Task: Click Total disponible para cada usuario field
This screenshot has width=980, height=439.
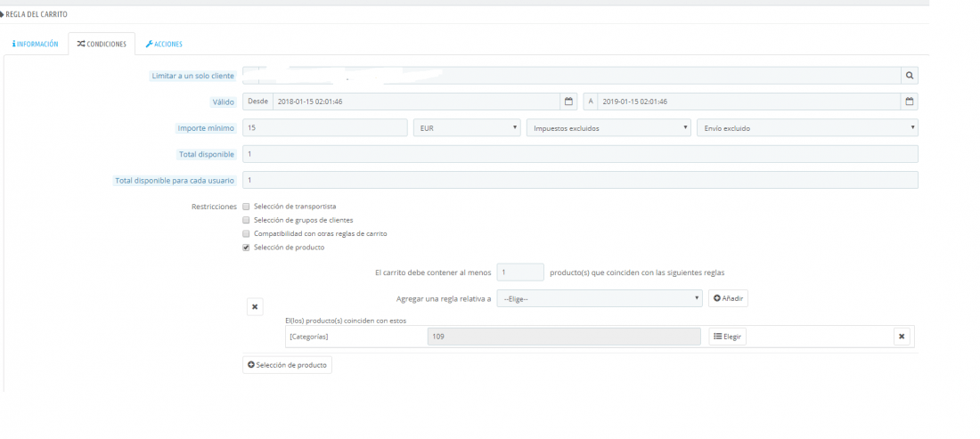Action: [580, 181]
